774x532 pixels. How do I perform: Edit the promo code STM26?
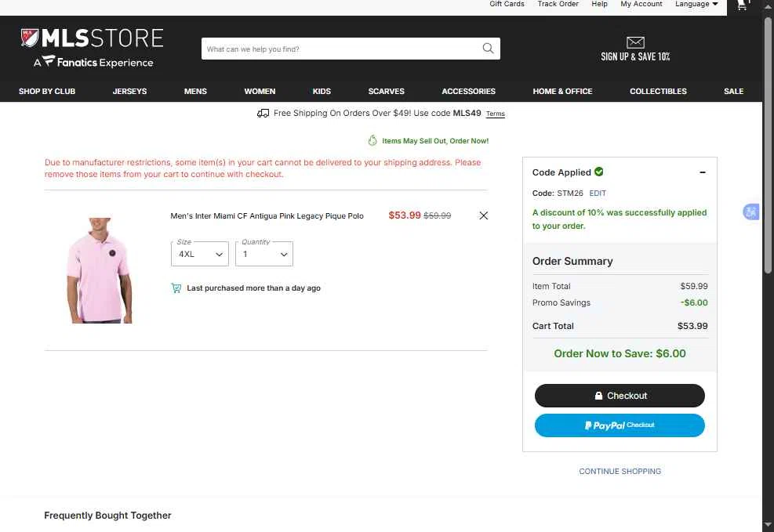(598, 193)
